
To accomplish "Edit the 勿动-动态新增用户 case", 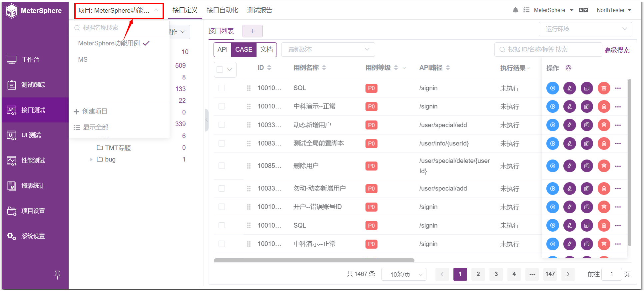I will coord(570,189).
